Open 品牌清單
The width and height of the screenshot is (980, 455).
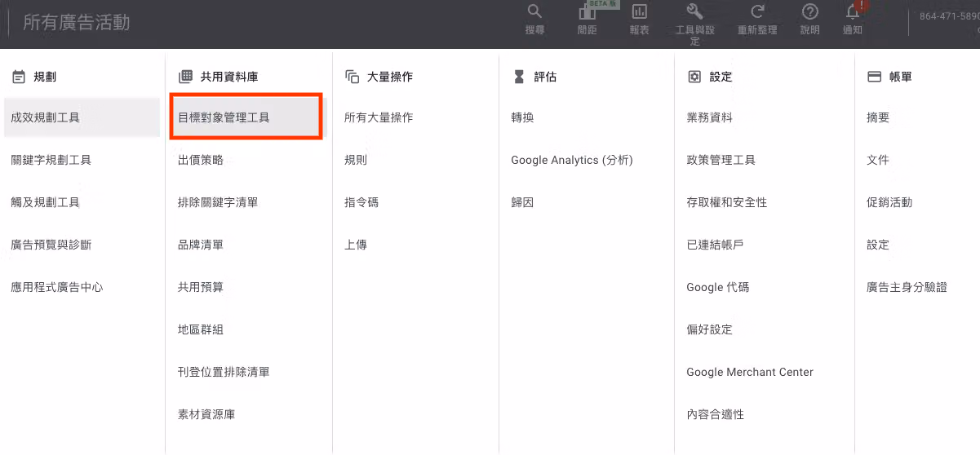click(x=201, y=245)
